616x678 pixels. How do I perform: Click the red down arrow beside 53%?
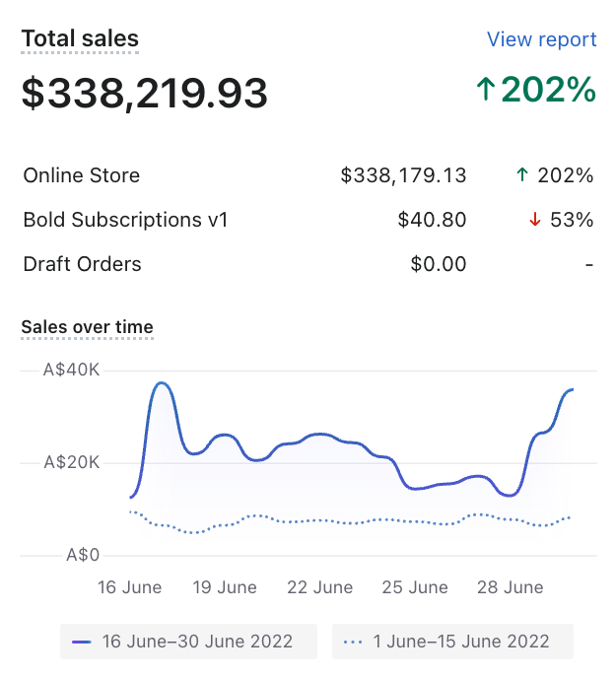(x=535, y=220)
